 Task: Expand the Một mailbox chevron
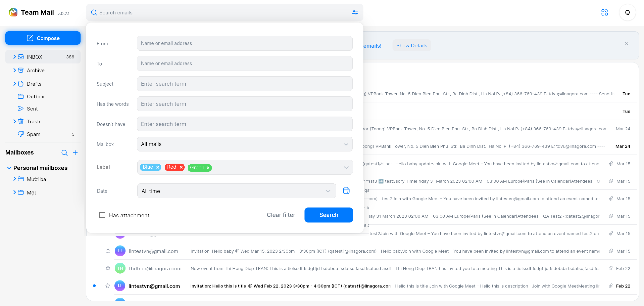coord(14,192)
